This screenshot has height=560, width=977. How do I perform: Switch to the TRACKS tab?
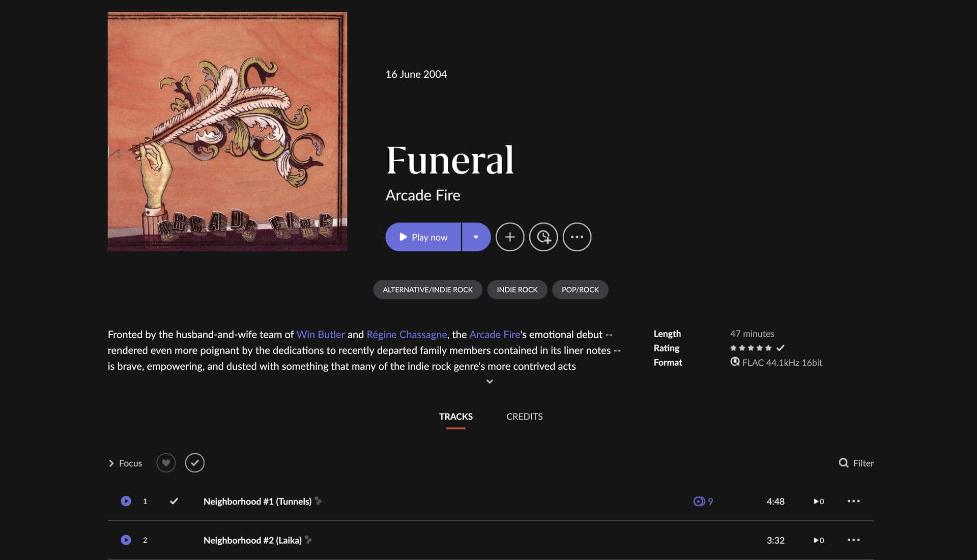[x=456, y=417]
